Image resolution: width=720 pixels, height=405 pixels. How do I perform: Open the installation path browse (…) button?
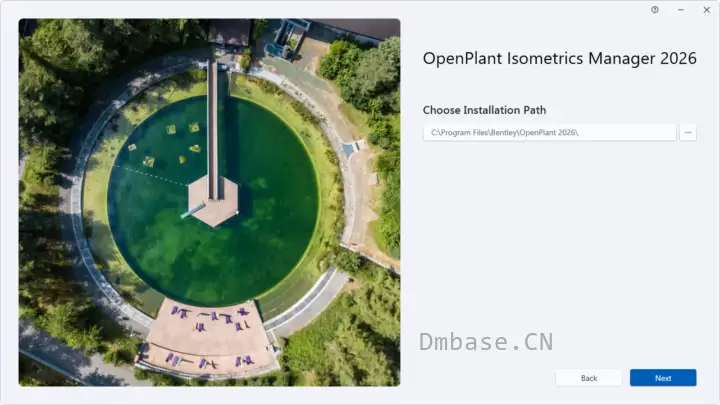tap(687, 132)
